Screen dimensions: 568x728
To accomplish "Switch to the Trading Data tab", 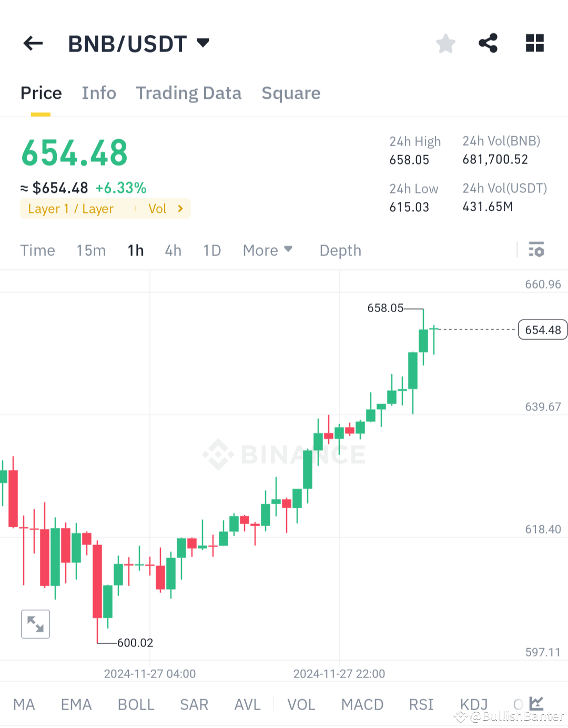I will point(188,93).
